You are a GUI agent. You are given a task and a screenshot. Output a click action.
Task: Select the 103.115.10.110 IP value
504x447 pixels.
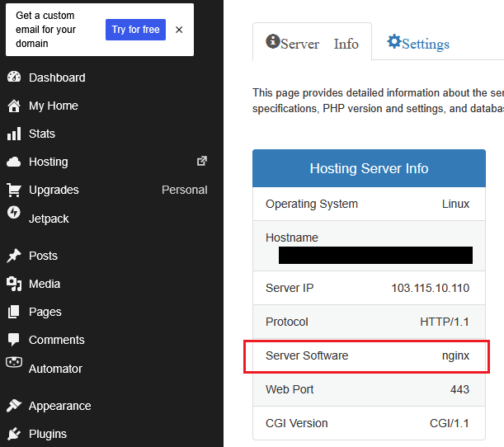click(430, 288)
